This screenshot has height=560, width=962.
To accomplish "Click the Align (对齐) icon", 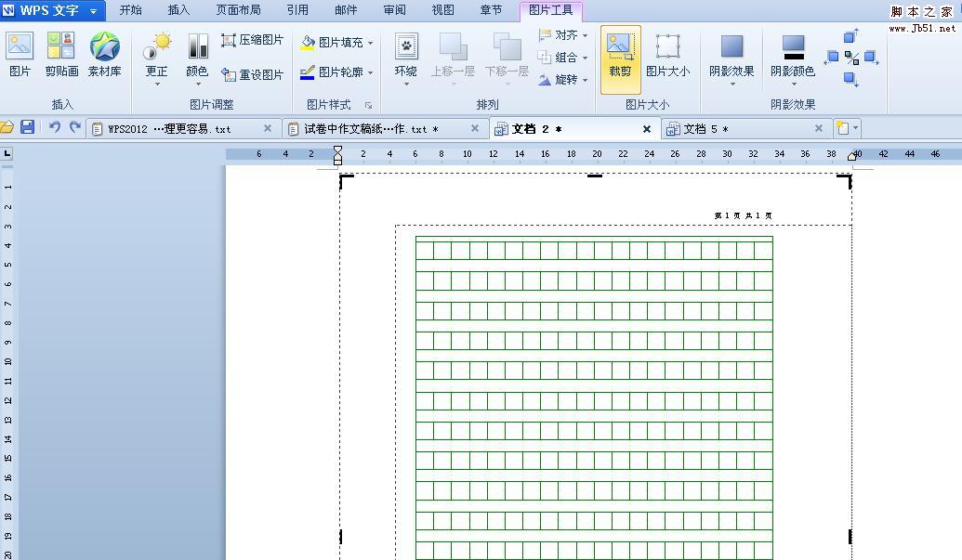I will tap(544, 35).
